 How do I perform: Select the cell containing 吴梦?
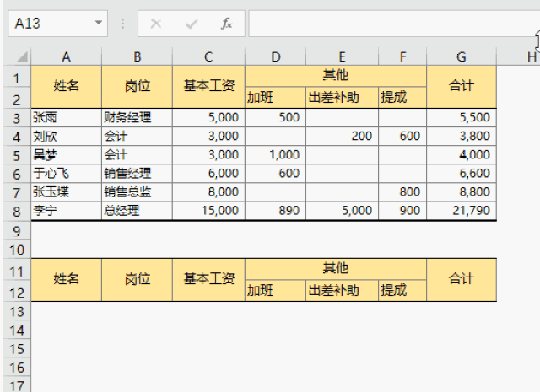click(x=66, y=155)
